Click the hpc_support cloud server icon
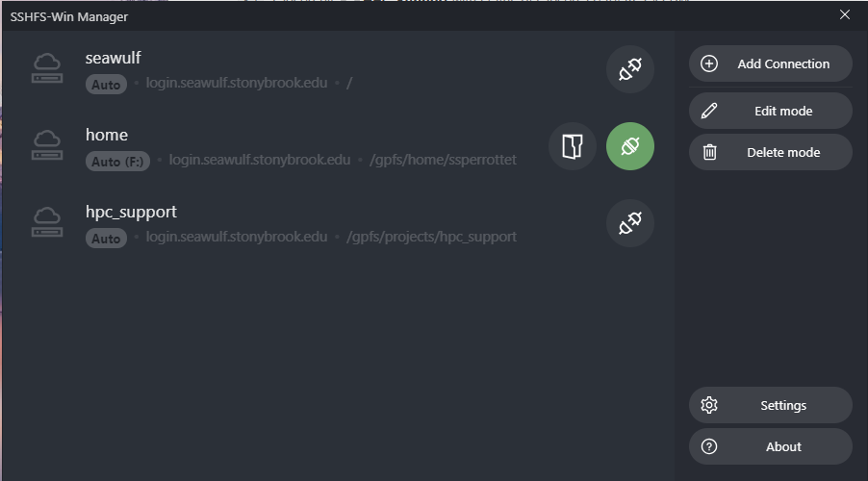Viewport: 868px width, 481px height. 47,222
